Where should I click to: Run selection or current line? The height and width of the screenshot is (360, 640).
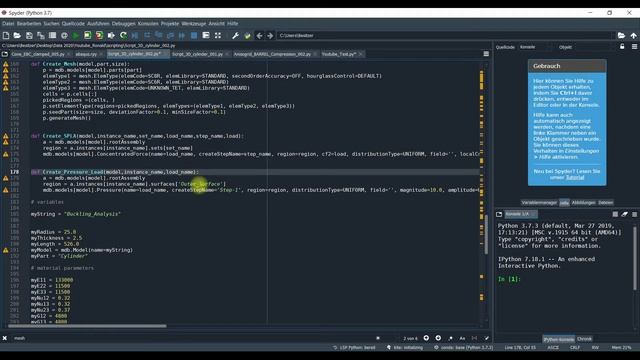pos(111,36)
